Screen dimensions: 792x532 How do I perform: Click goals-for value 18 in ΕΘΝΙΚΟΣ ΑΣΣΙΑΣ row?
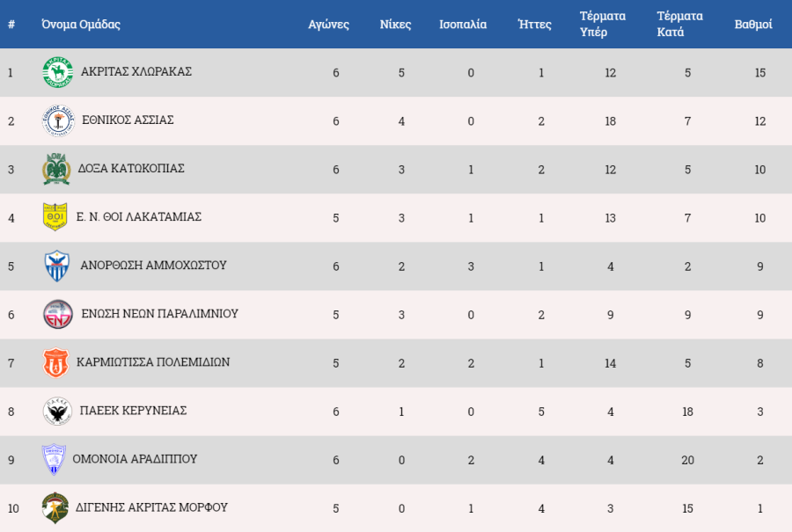point(610,121)
